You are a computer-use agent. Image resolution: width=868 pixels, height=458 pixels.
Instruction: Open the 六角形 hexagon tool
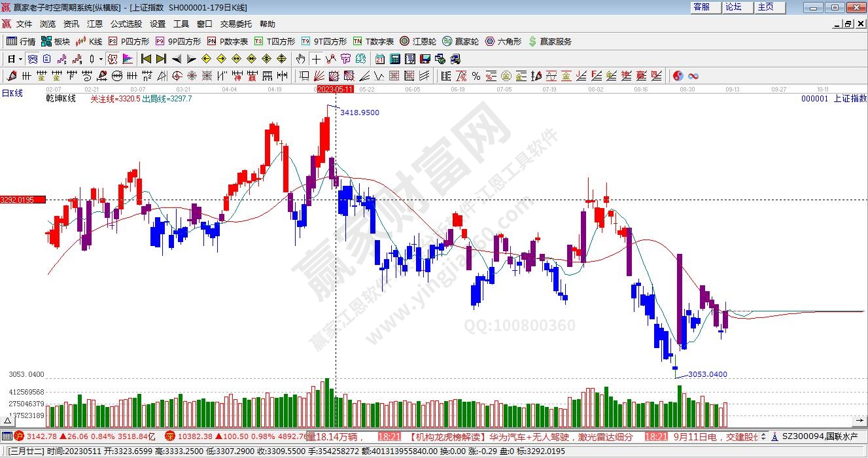(x=502, y=41)
